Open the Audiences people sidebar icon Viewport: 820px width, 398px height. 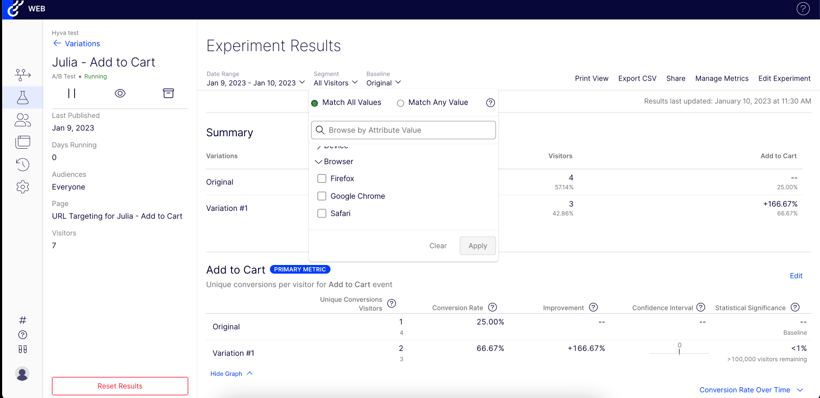coord(22,120)
